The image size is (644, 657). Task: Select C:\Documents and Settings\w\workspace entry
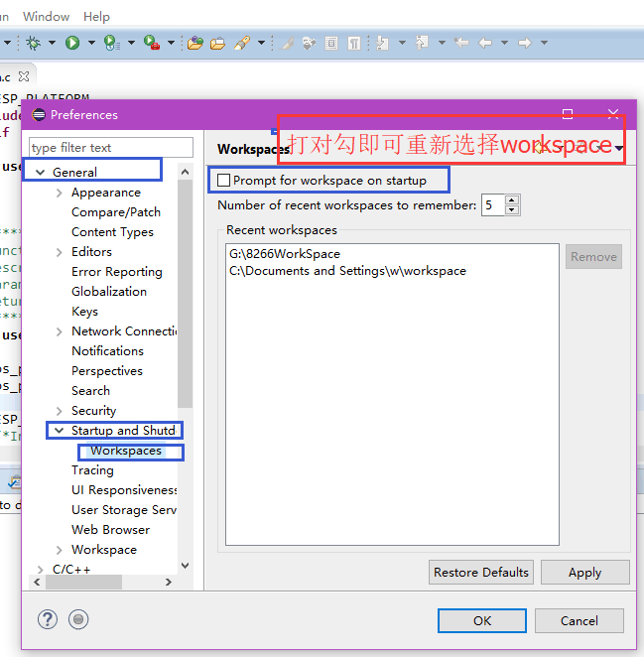coord(347,271)
